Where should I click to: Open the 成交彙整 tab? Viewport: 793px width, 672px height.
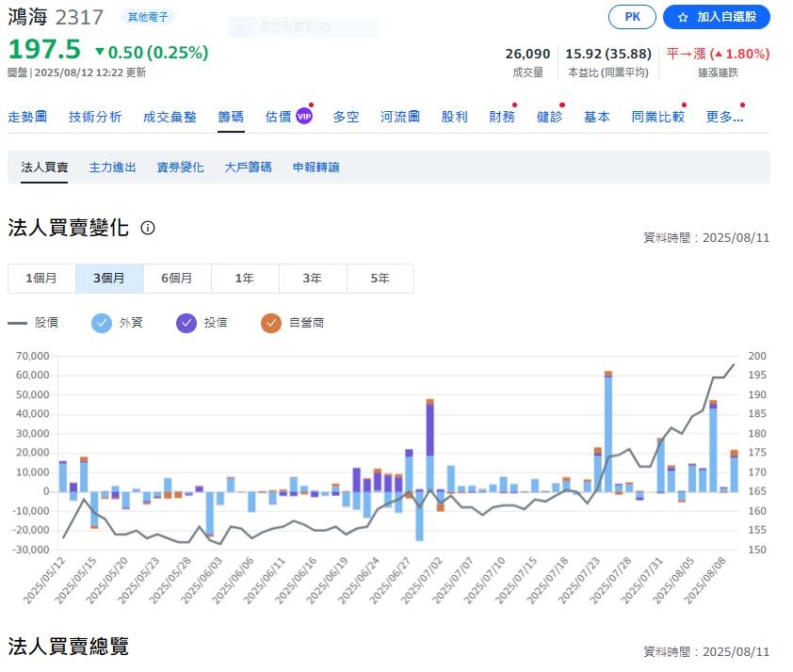pyautogui.click(x=170, y=116)
